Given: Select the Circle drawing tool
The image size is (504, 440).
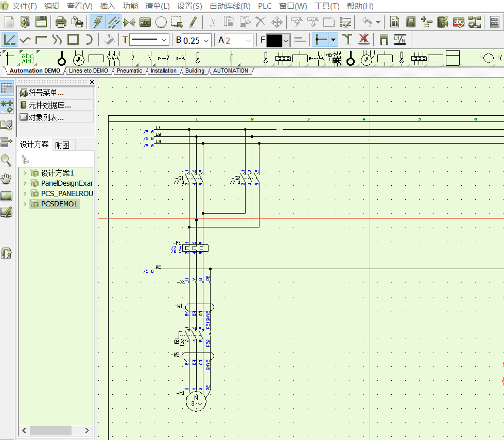Looking at the screenshot, I should coord(161,22).
